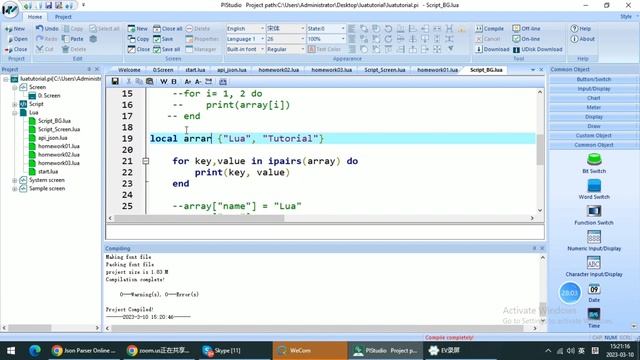
Task: Click the Windows Start button
Action: 11,351
